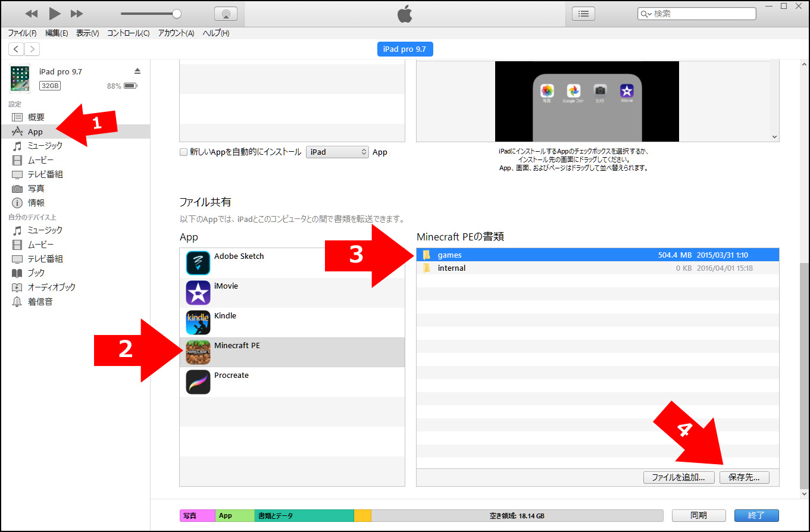Open the AirPlay output icon
The image size is (810, 532).
(226, 14)
